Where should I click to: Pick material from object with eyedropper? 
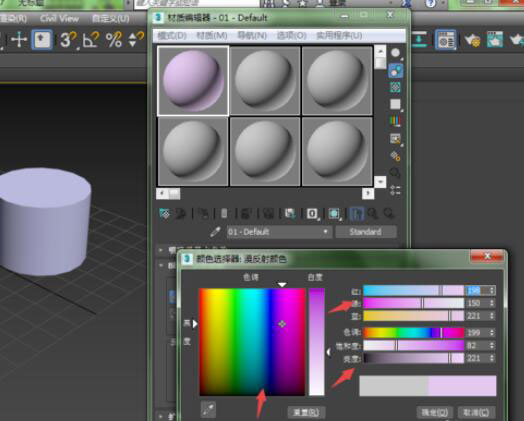tap(216, 232)
